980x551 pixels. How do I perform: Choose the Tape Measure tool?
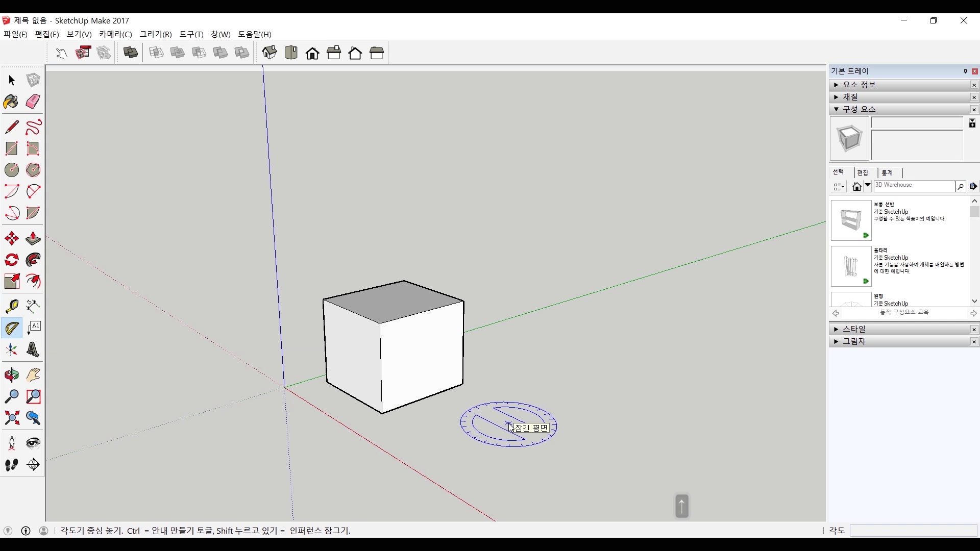pos(11,306)
